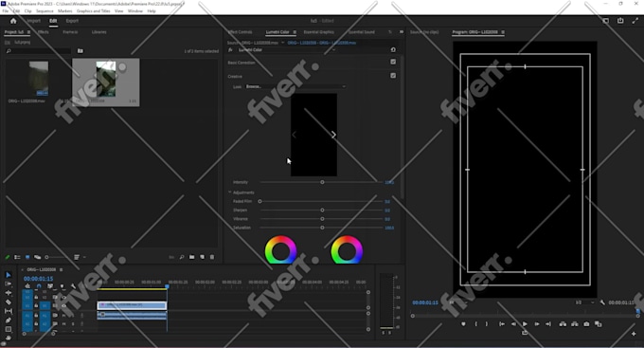The image size is (644, 348).
Task: Open Timeline display settings wrench
Action: tap(73, 286)
